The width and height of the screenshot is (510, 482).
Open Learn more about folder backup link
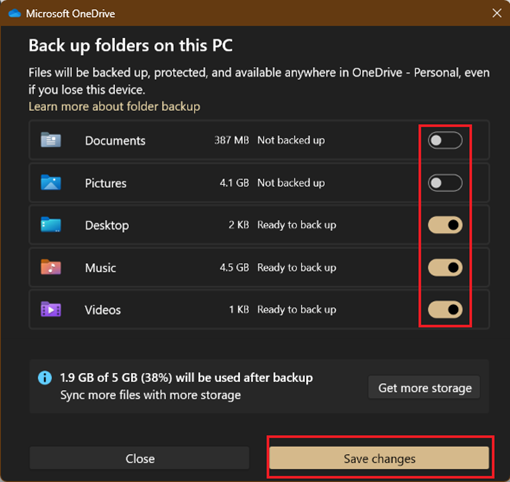coord(114,107)
